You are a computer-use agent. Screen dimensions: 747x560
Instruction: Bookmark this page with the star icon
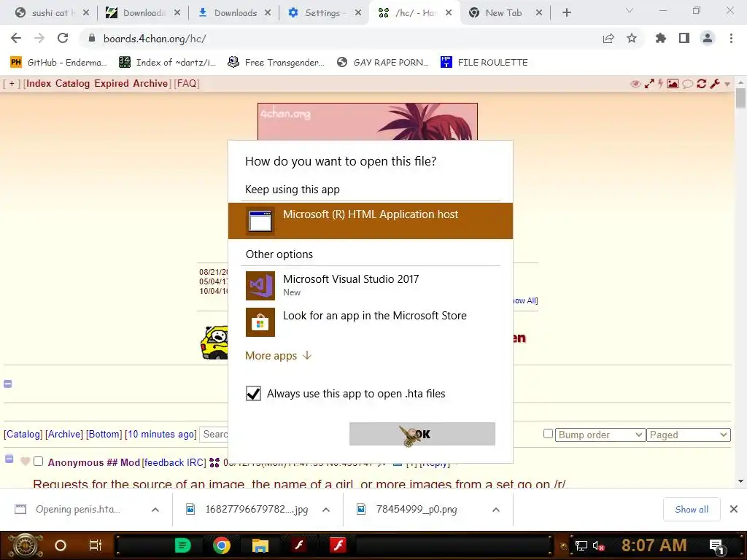point(632,38)
